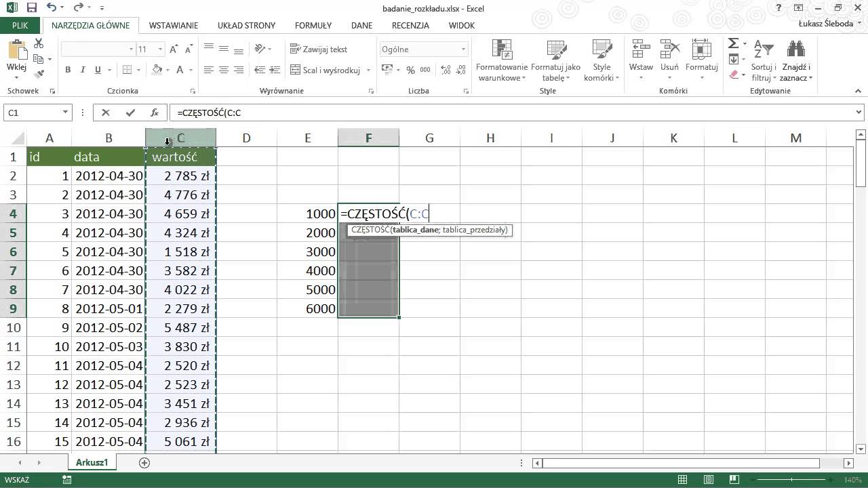Collapse the ribbon with the chevron
Image resolution: width=868 pixels, height=488 pixels.
[x=858, y=91]
